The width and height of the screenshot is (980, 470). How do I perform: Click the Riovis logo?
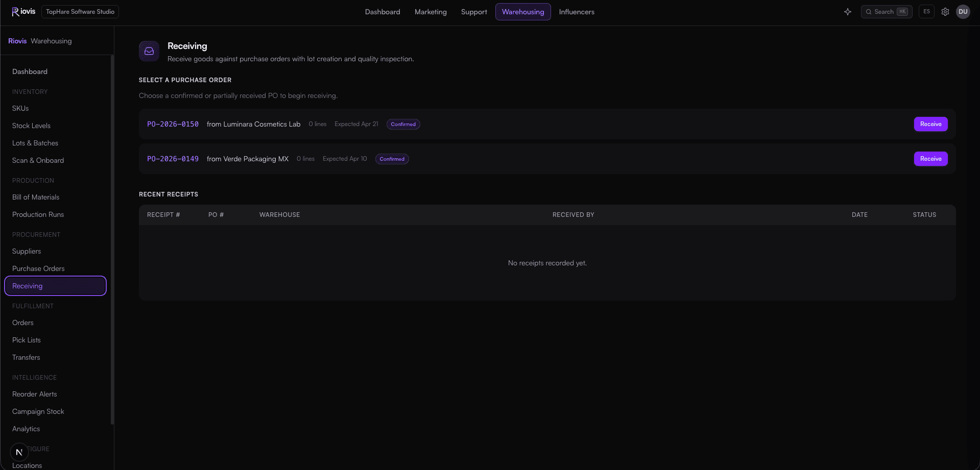coord(23,12)
